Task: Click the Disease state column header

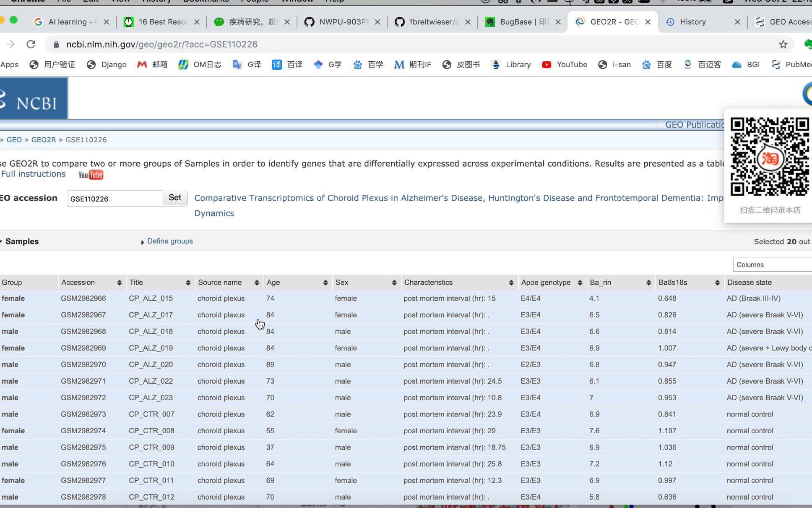Action: pyautogui.click(x=768, y=283)
